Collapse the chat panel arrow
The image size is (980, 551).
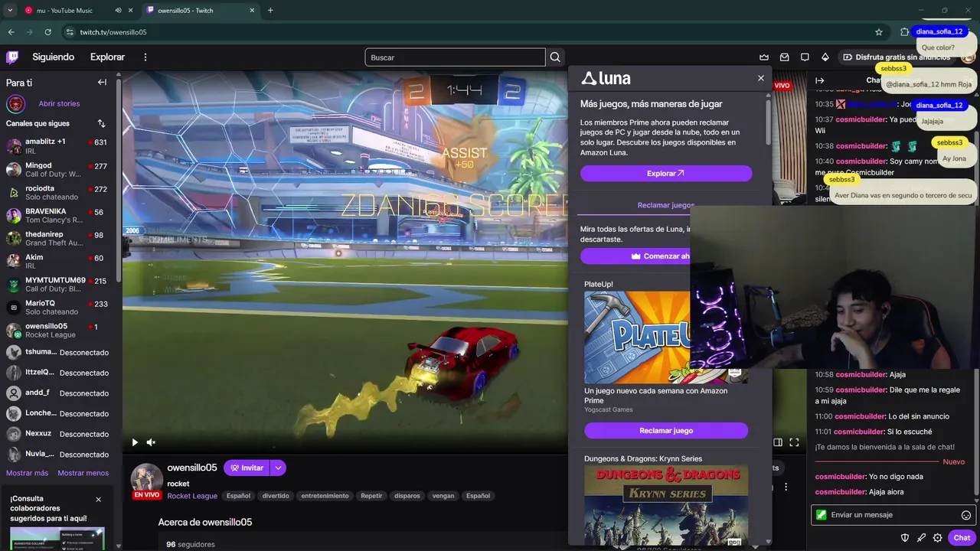(x=819, y=80)
